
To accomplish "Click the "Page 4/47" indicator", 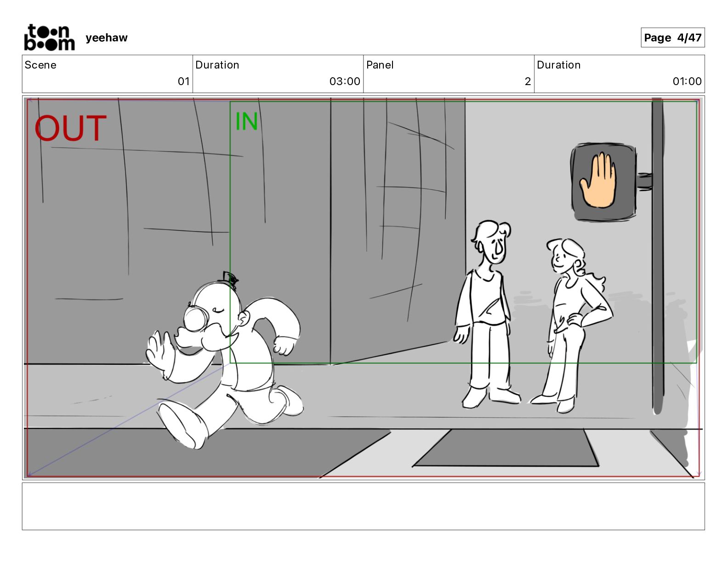I will pos(673,38).
